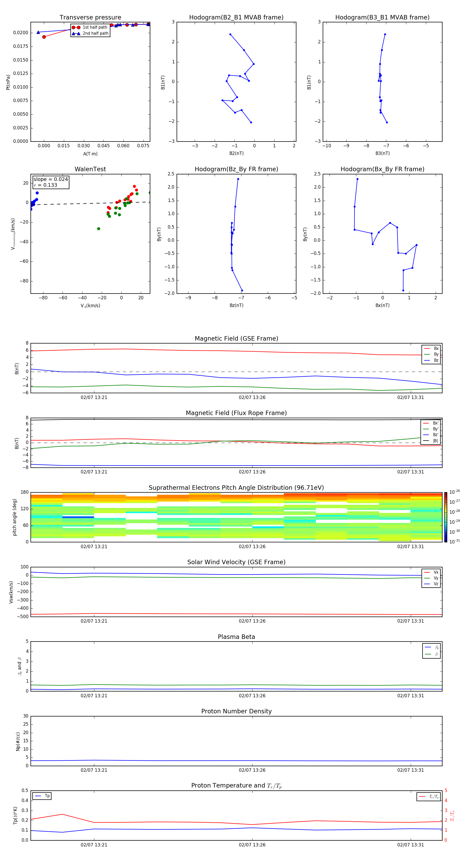Click the isolated lowest green point in WalenTest

[99, 229]
